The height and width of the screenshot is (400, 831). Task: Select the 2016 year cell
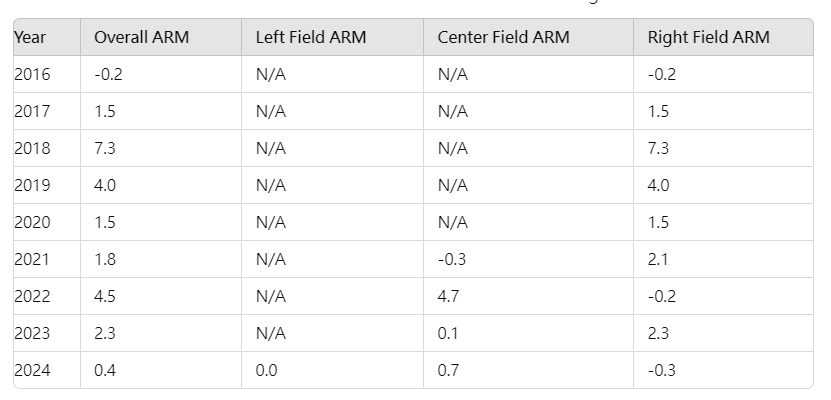32,75
